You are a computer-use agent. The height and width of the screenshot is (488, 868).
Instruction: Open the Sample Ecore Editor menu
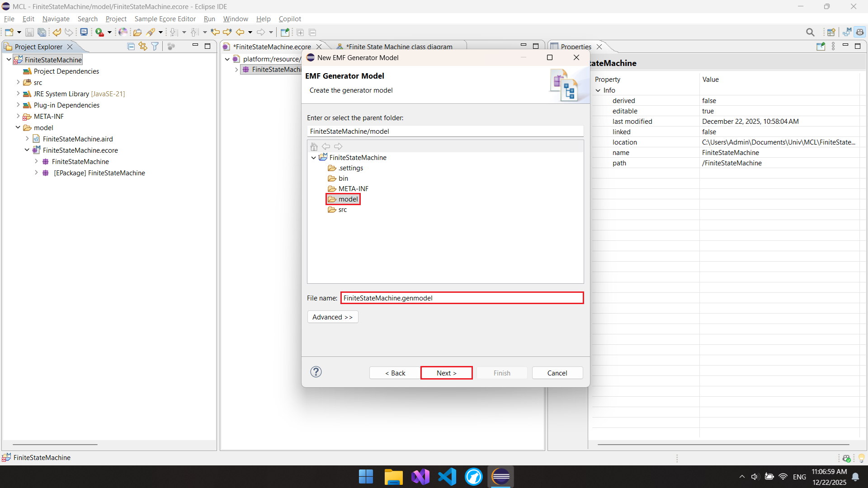(165, 19)
